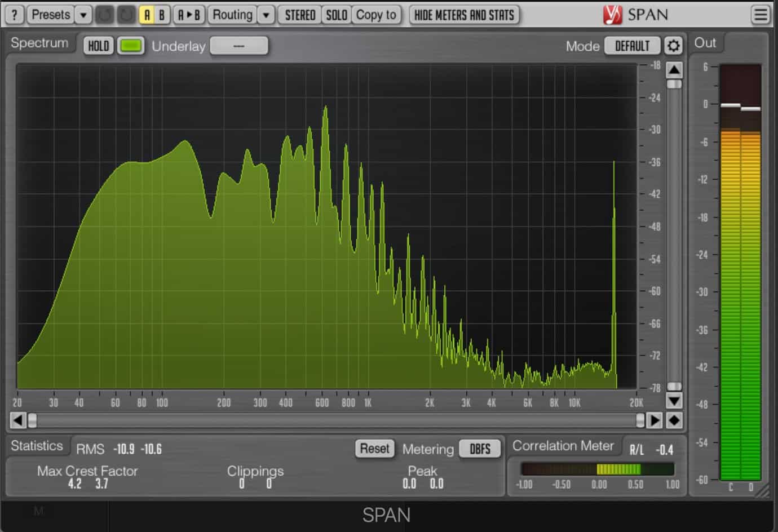
Task: Click the undo circular arrow icon
Action: (104, 15)
